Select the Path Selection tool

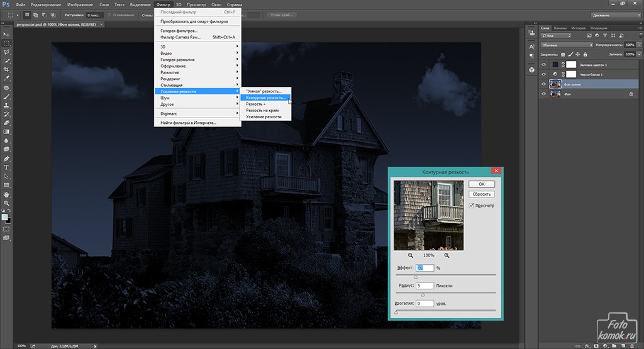(x=6, y=176)
